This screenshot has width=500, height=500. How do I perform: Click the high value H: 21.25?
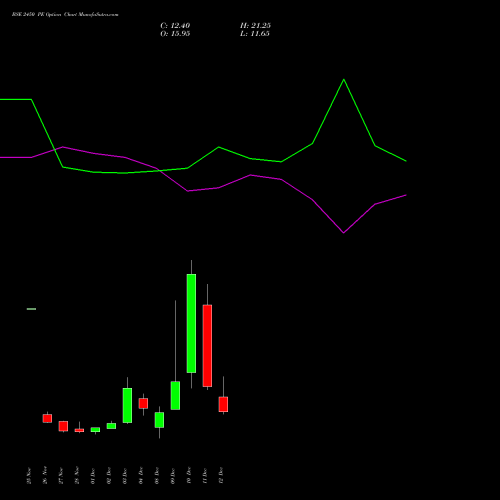pyautogui.click(x=255, y=26)
